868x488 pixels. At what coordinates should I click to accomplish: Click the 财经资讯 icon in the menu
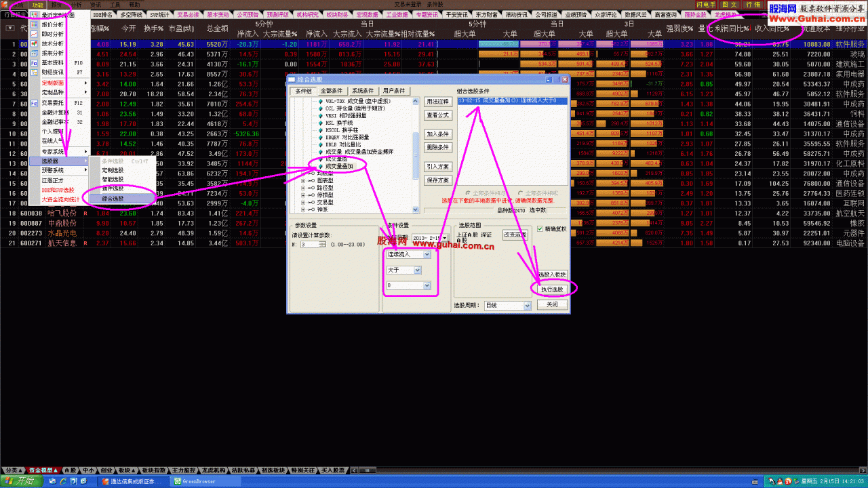pos(34,71)
